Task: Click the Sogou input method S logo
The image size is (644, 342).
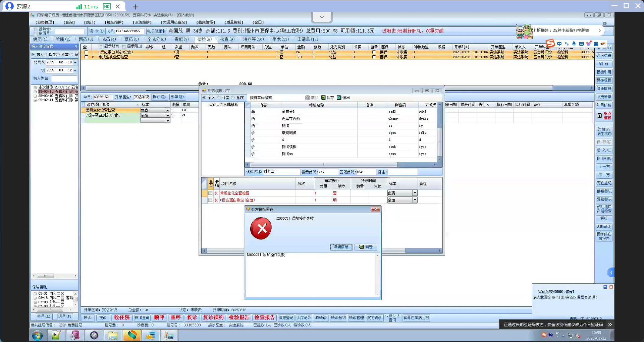Action: click(x=550, y=43)
